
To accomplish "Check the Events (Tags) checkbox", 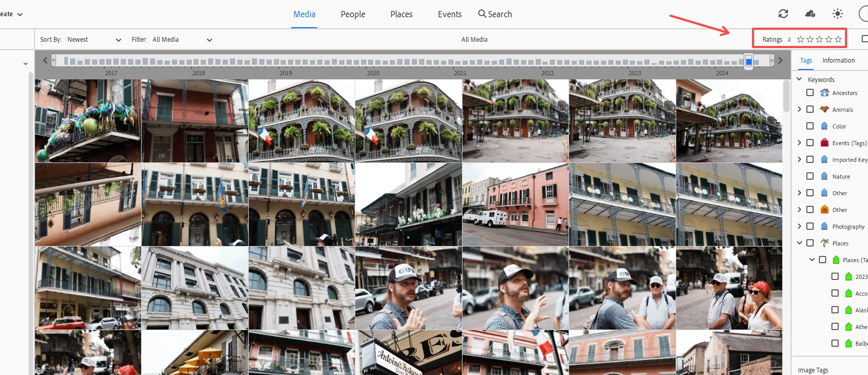I will [x=810, y=143].
